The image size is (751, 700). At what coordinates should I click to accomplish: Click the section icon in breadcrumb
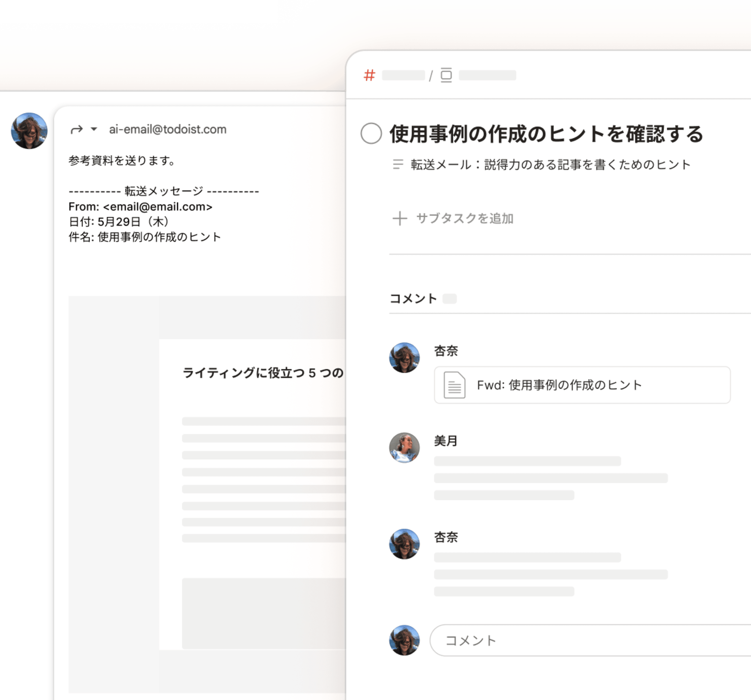click(446, 75)
